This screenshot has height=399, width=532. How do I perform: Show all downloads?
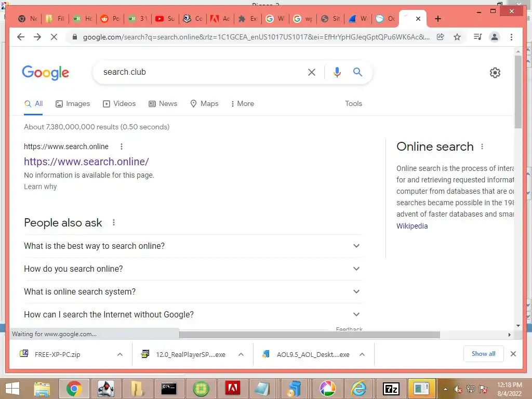tap(483, 353)
